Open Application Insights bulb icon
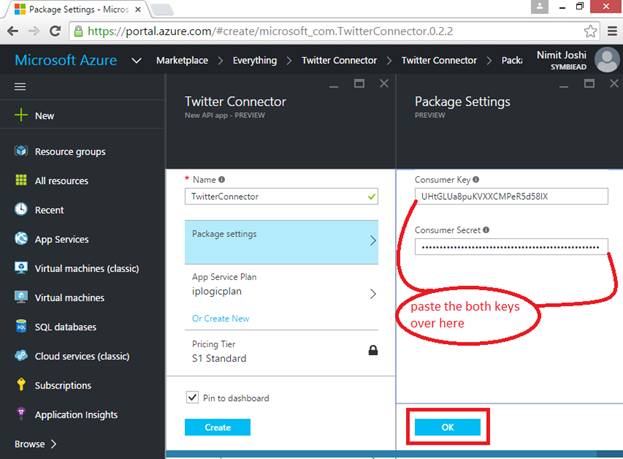 pyautogui.click(x=21, y=414)
